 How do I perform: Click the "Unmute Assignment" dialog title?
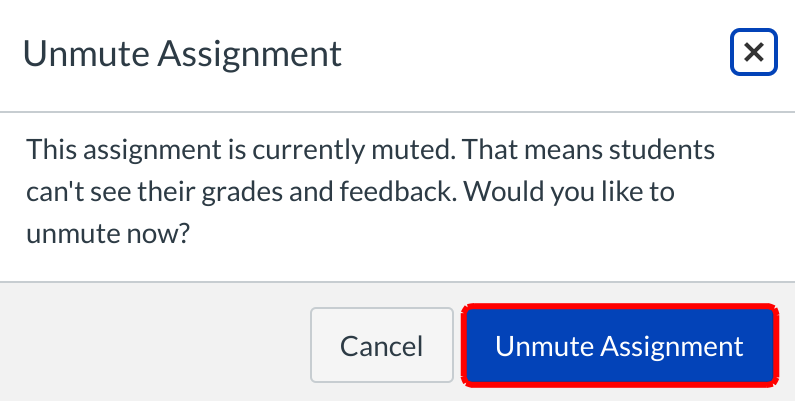182,53
